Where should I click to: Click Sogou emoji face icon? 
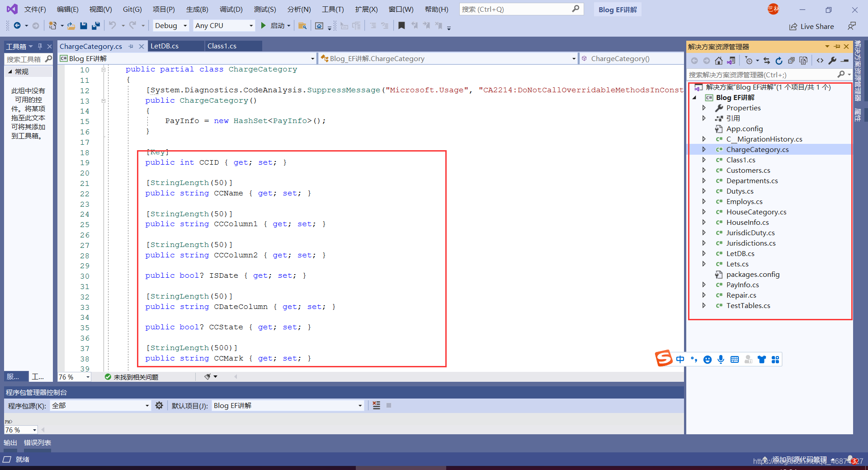708,359
